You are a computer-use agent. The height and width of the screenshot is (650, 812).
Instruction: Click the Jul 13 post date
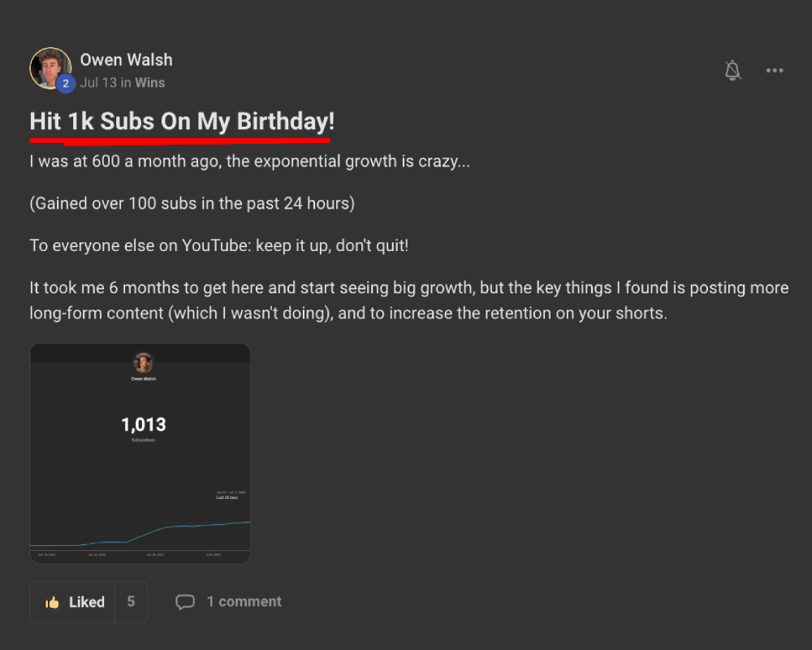tap(97, 83)
